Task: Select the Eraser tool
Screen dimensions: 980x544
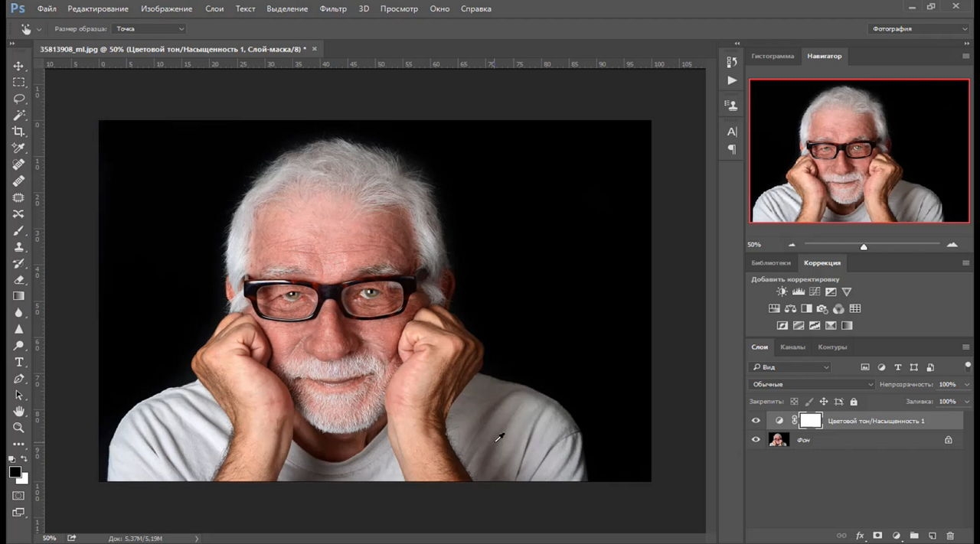Action: [x=19, y=280]
